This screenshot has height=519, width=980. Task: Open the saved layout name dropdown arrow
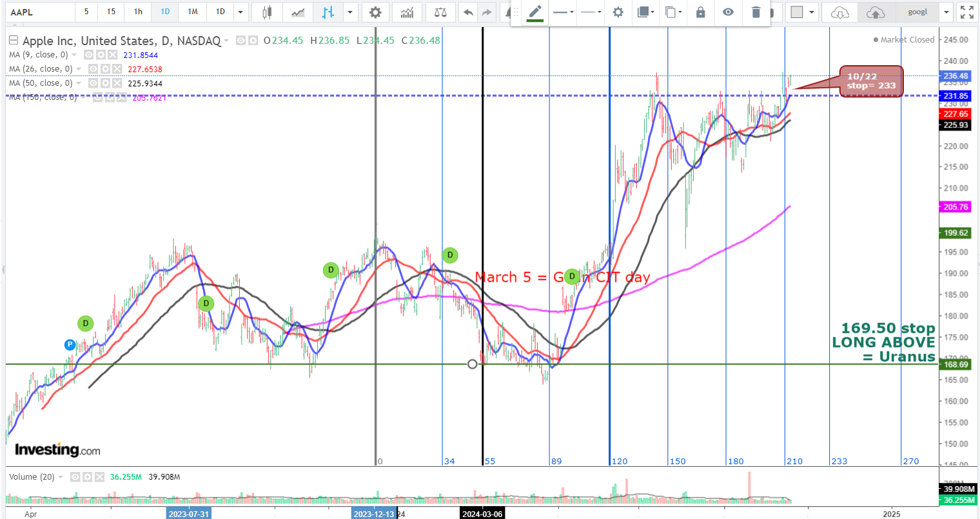point(946,12)
